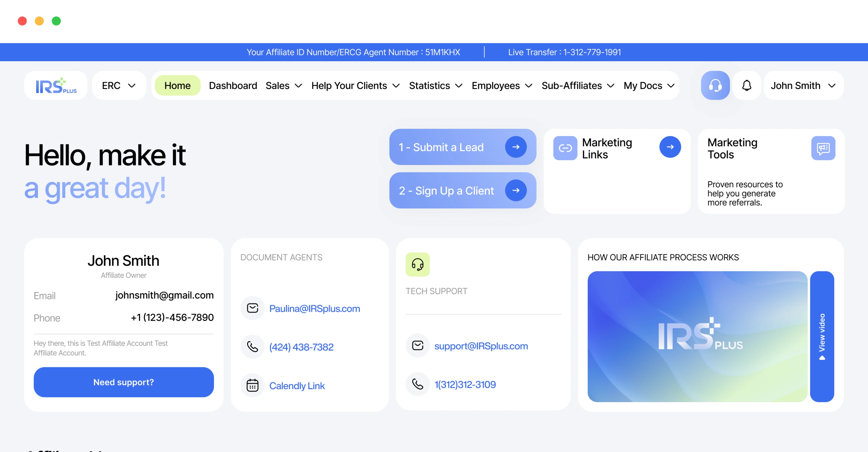Click the headset support icon in navbar
The image size is (868, 452).
click(x=715, y=85)
